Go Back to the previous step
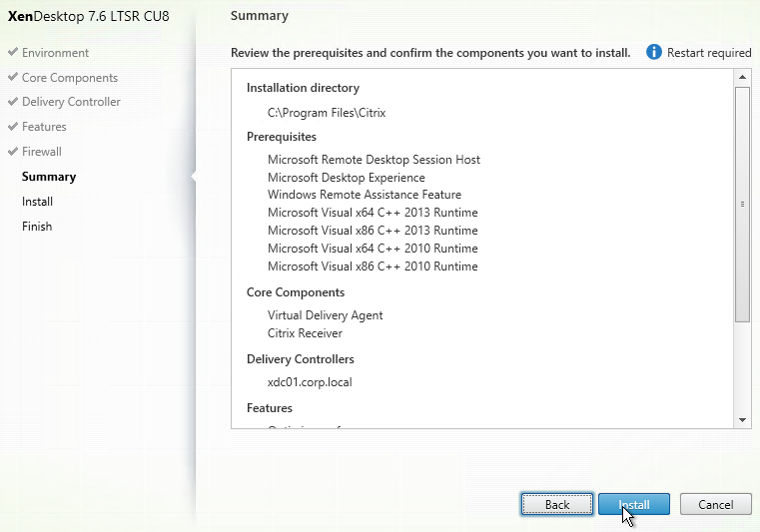The height and width of the screenshot is (532, 760). click(557, 504)
